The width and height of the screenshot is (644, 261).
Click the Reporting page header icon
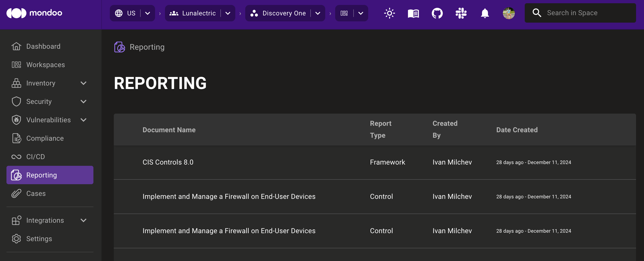(119, 47)
